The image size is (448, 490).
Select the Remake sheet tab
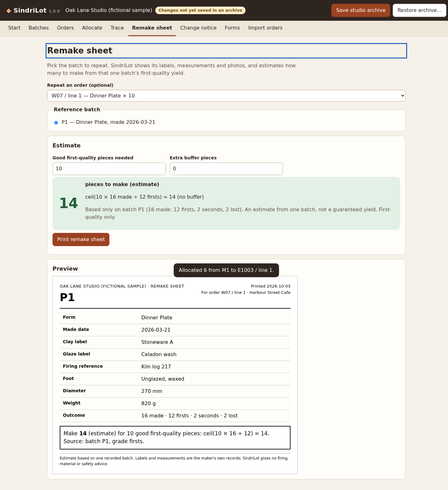click(152, 28)
